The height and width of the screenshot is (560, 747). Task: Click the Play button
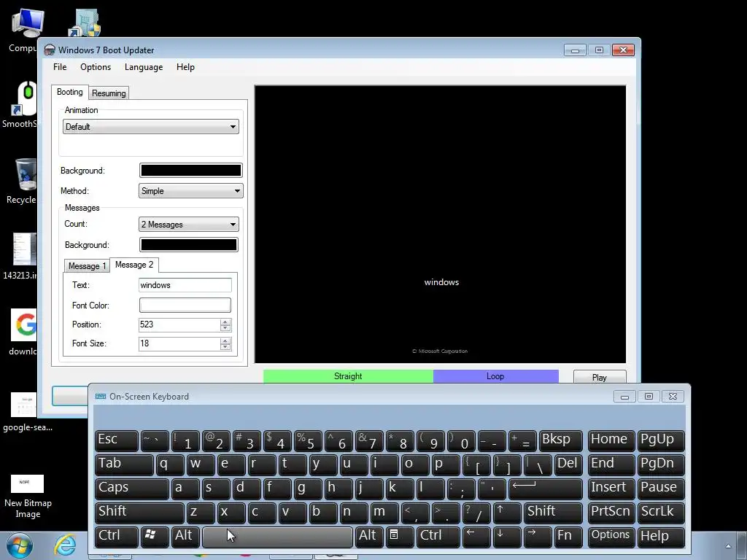pyautogui.click(x=600, y=377)
